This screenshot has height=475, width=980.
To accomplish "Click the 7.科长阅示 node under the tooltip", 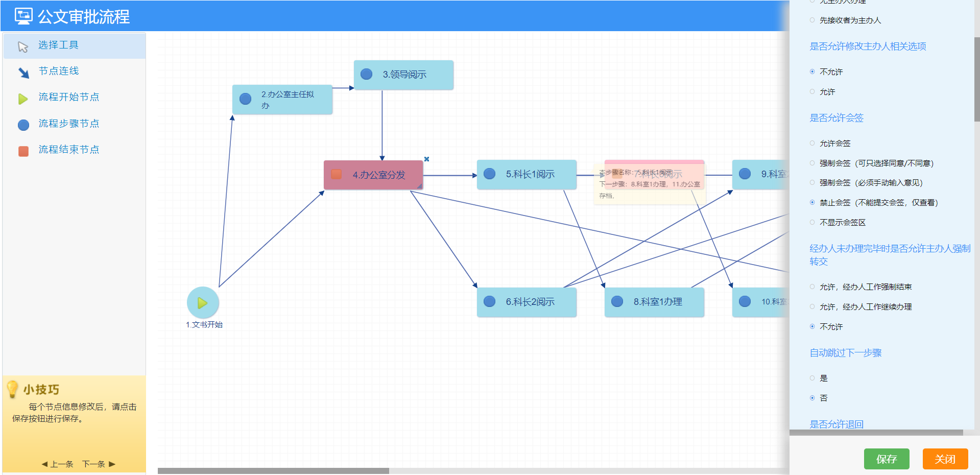I will click(x=654, y=174).
